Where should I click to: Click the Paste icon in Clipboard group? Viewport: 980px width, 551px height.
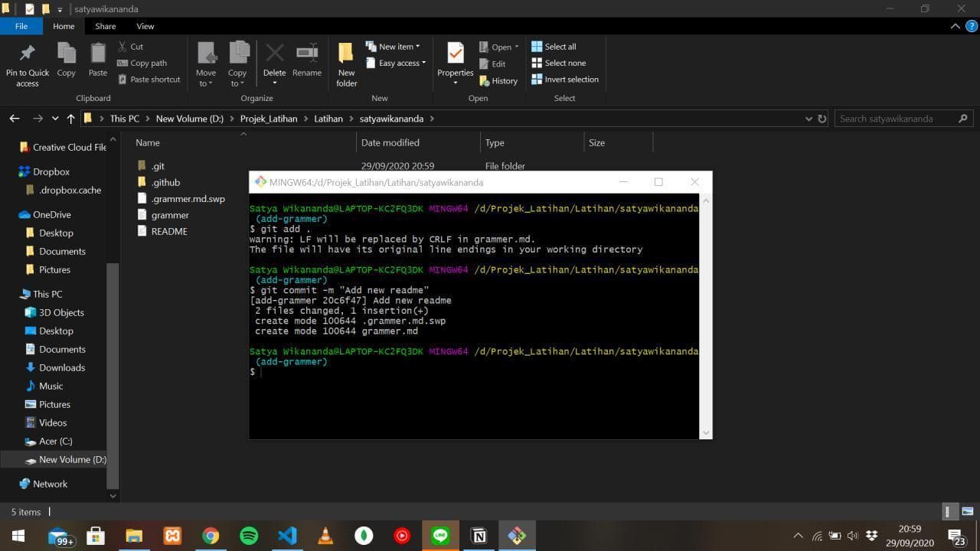pos(98,54)
